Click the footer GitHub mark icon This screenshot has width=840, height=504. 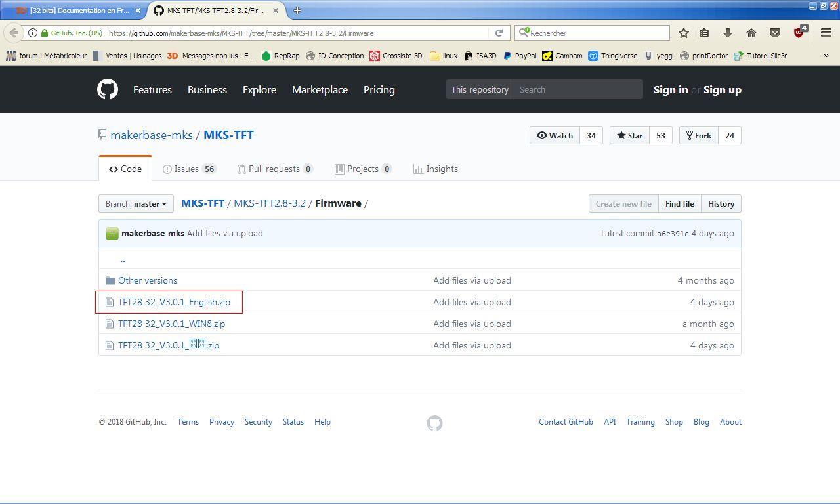434,423
